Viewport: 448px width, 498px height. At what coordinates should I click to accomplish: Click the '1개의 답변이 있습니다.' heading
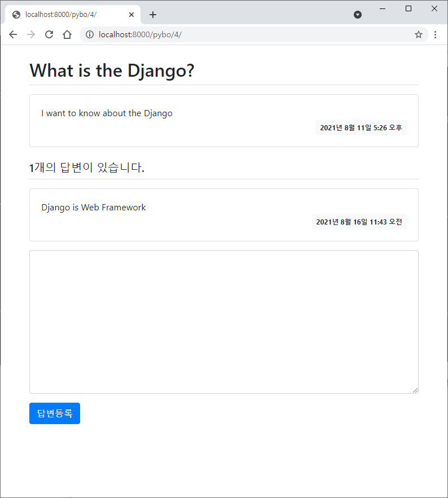87,168
